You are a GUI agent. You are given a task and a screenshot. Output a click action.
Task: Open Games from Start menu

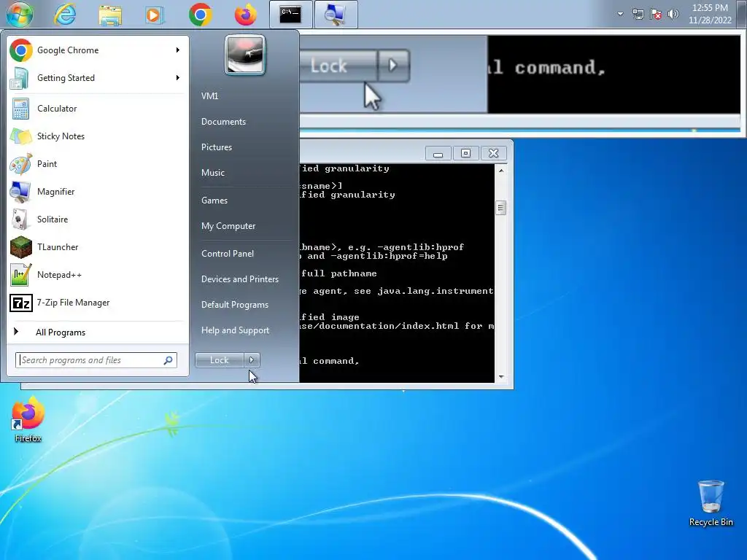coord(214,201)
